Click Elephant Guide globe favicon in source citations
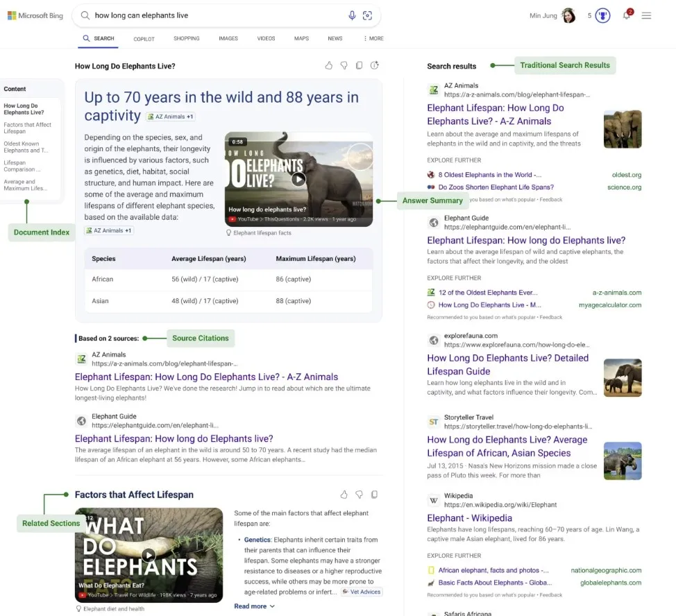Screen dimensions: 676x616 [81, 421]
